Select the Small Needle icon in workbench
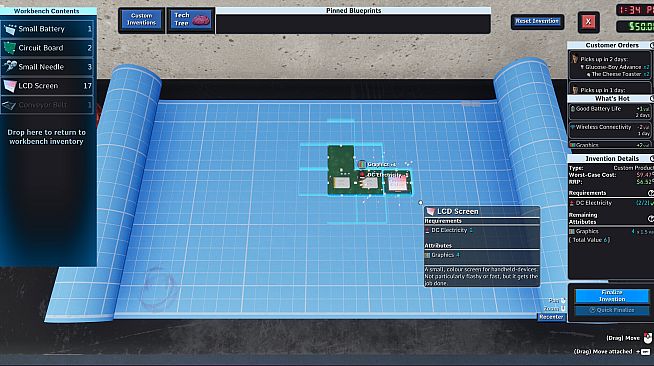This screenshot has height=366, width=654. [x=10, y=67]
